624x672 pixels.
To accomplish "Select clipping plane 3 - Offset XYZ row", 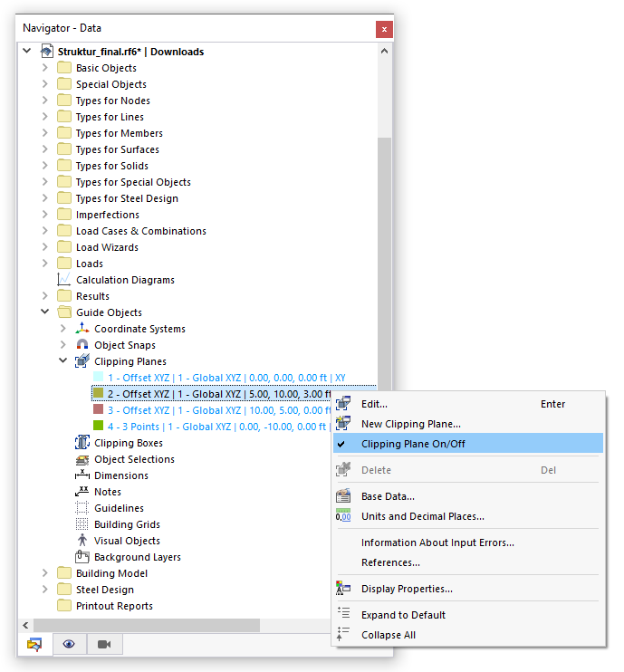I will tap(219, 410).
